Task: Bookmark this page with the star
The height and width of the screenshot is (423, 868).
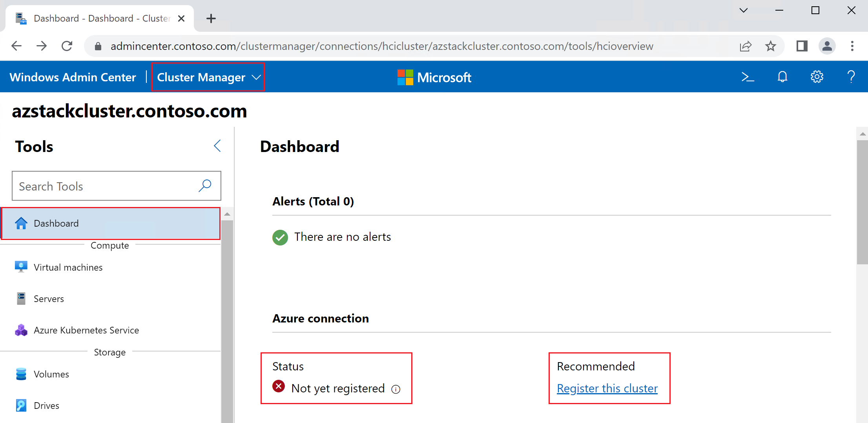Action: (x=771, y=46)
